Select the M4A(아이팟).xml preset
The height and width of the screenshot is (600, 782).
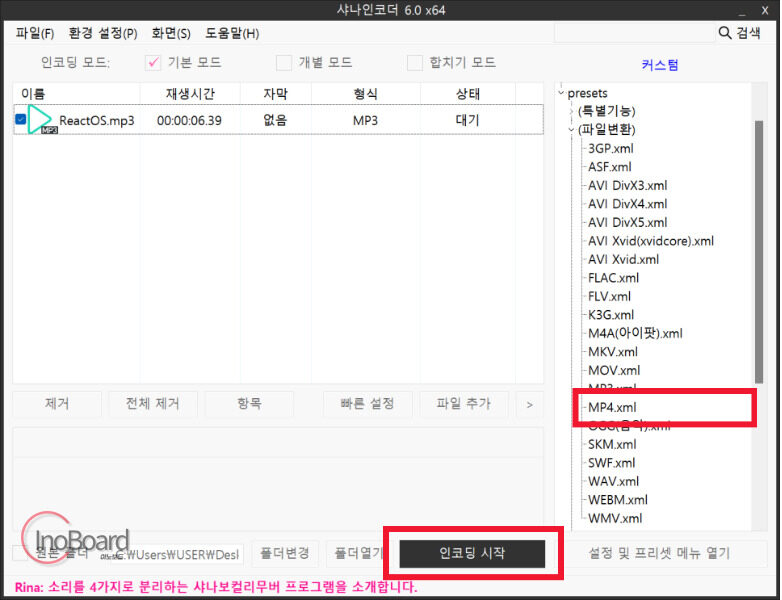[635, 333]
